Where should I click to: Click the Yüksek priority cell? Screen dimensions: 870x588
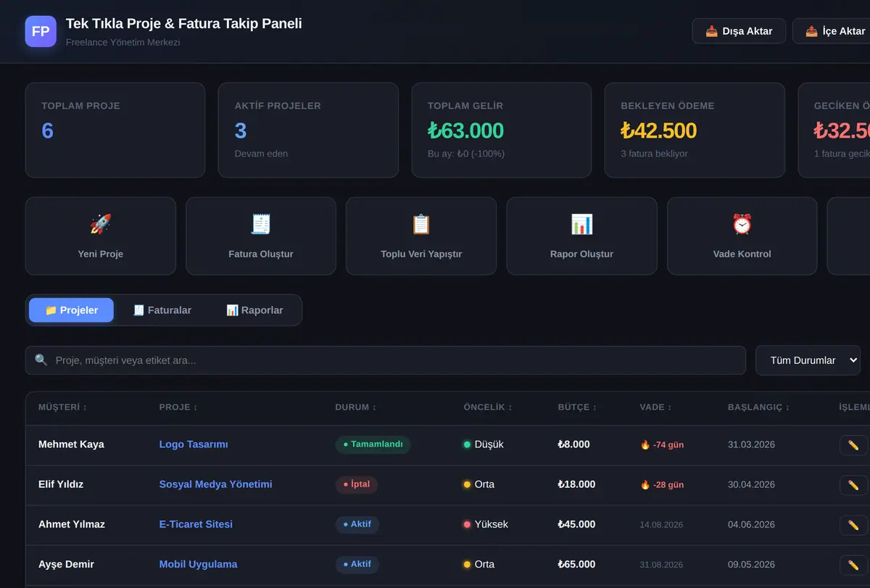click(486, 524)
